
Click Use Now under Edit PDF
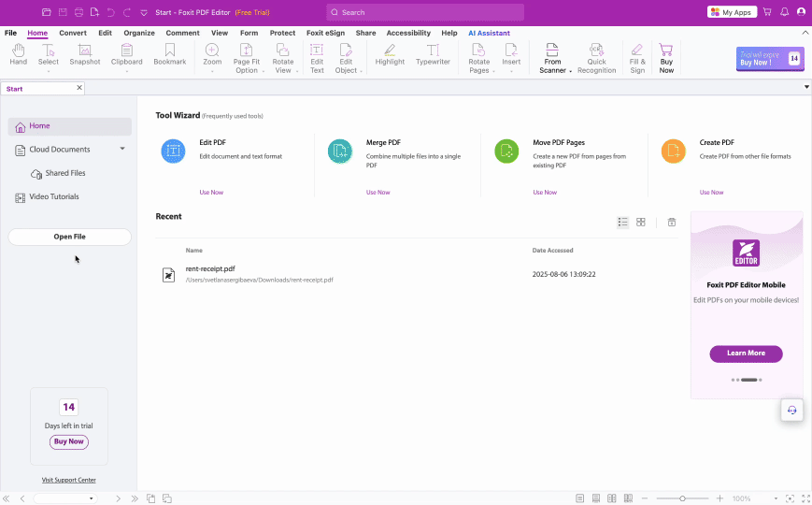pos(211,193)
